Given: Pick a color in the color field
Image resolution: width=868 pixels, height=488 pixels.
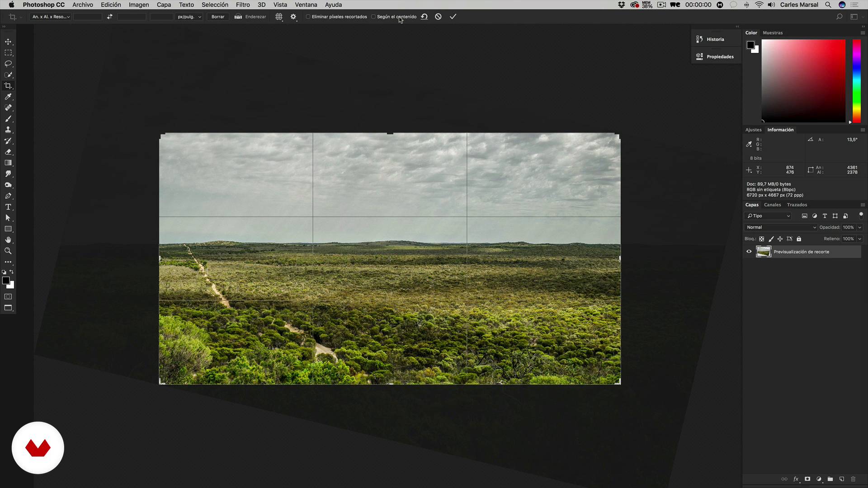Looking at the screenshot, I should tap(803, 81).
